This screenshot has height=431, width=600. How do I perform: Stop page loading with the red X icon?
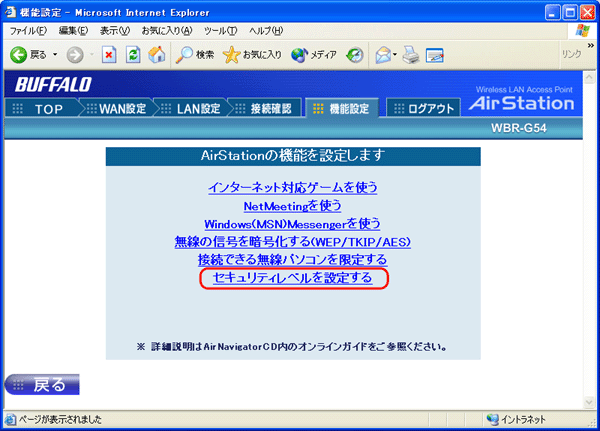coord(109,55)
